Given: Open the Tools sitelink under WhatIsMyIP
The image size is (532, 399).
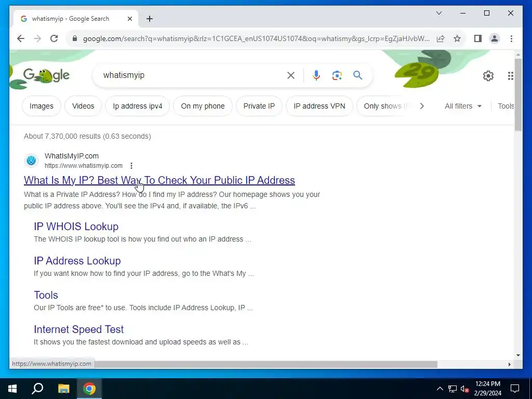Looking at the screenshot, I should [x=46, y=295].
